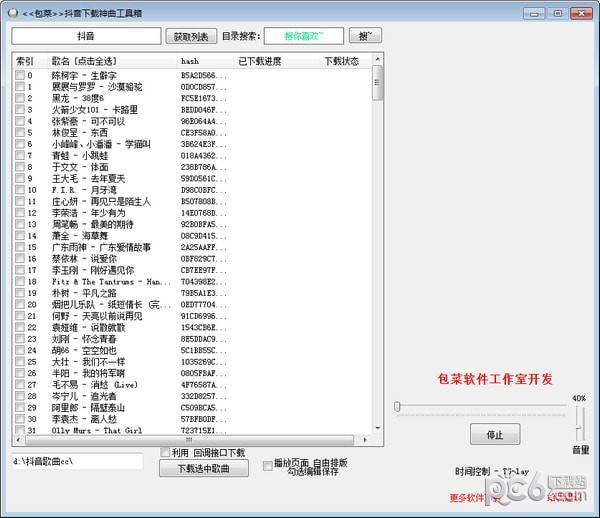Select song 袁娅维 - 说散就散
Image resolution: width=600 pixels, height=518 pixels.
click(x=88, y=327)
